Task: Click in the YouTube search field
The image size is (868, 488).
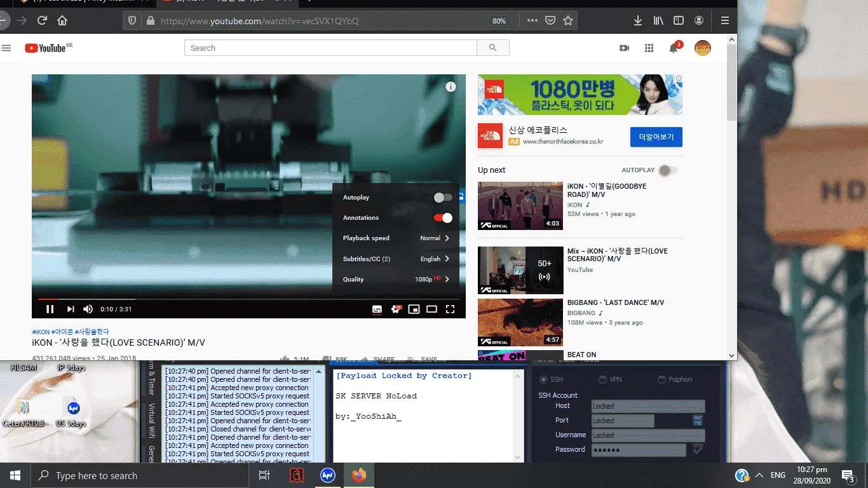Action: tap(330, 48)
